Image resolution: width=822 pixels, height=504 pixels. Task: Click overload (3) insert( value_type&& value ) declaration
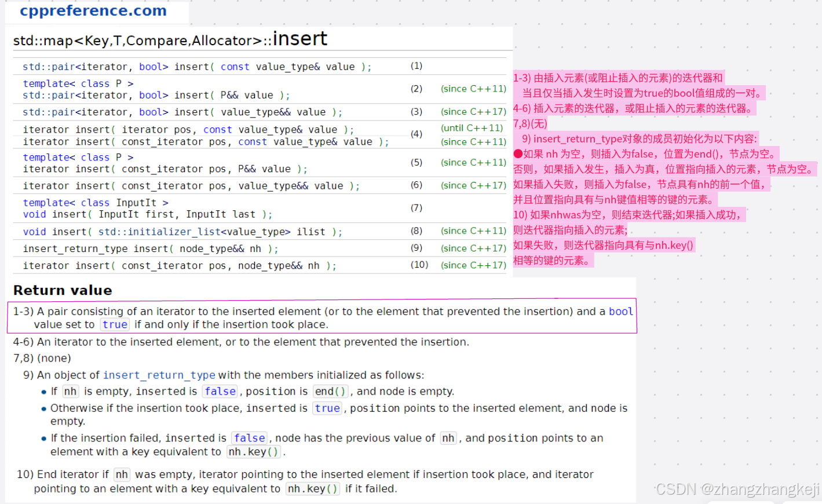click(x=182, y=112)
